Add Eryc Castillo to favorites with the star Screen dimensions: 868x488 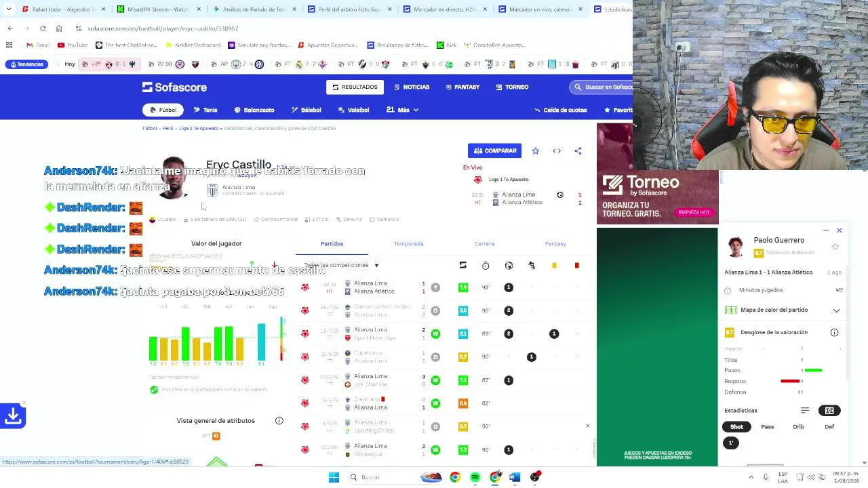pos(536,151)
